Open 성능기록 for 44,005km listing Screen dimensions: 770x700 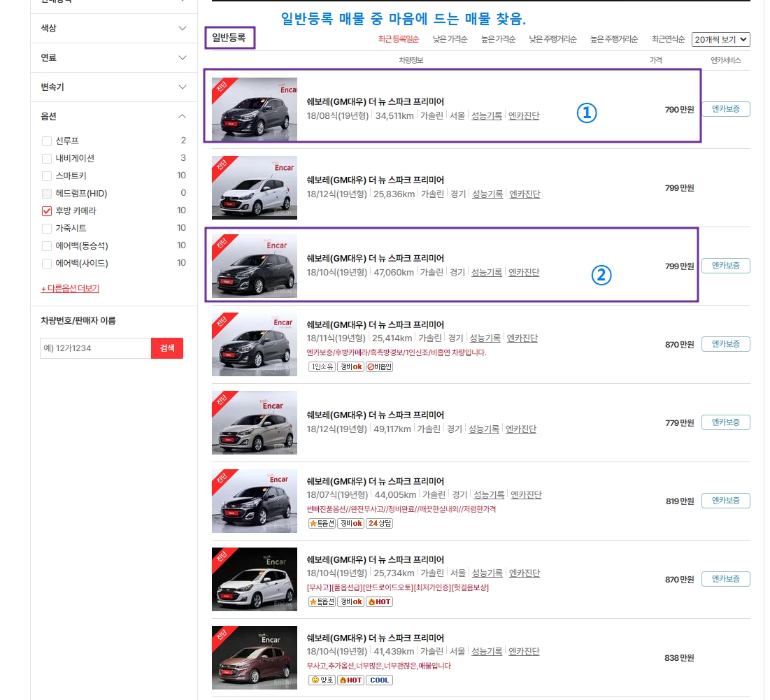point(489,495)
